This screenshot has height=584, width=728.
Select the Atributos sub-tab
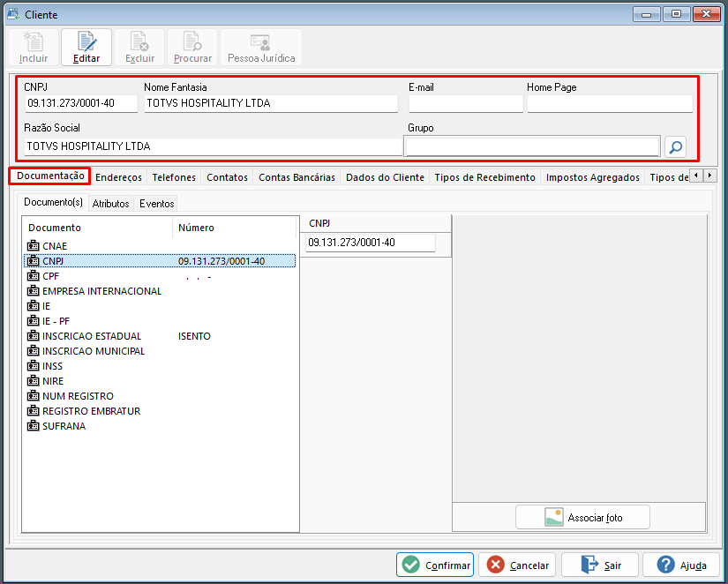point(110,203)
